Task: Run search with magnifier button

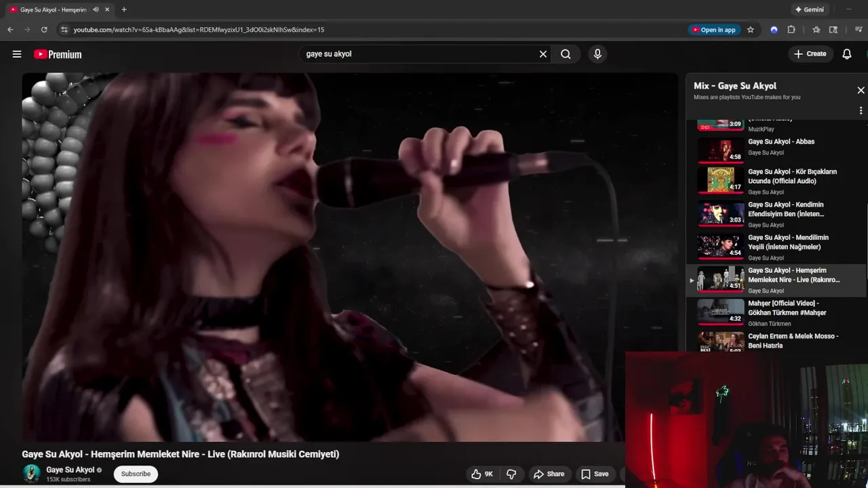Action: (x=566, y=54)
